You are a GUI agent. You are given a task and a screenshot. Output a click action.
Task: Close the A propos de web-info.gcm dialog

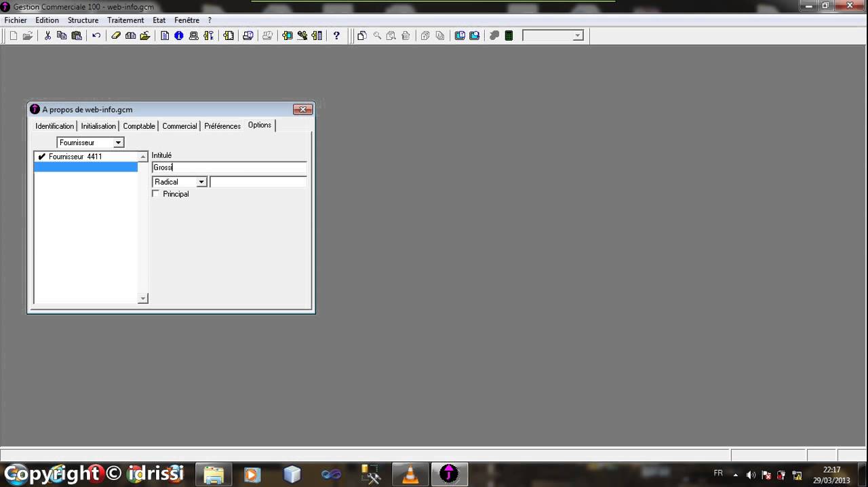pyautogui.click(x=302, y=109)
